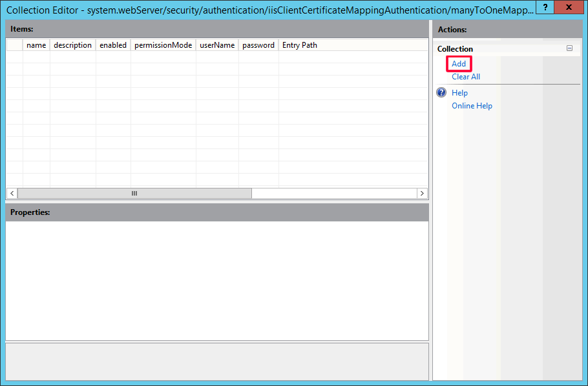This screenshot has height=386, width=588.
Task: Open the Online Help link
Action: click(472, 106)
